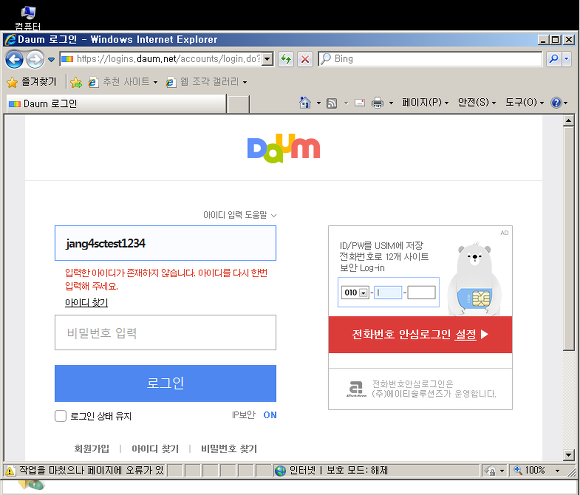
Task: Open search provider dropdown arrow
Action: (566, 59)
